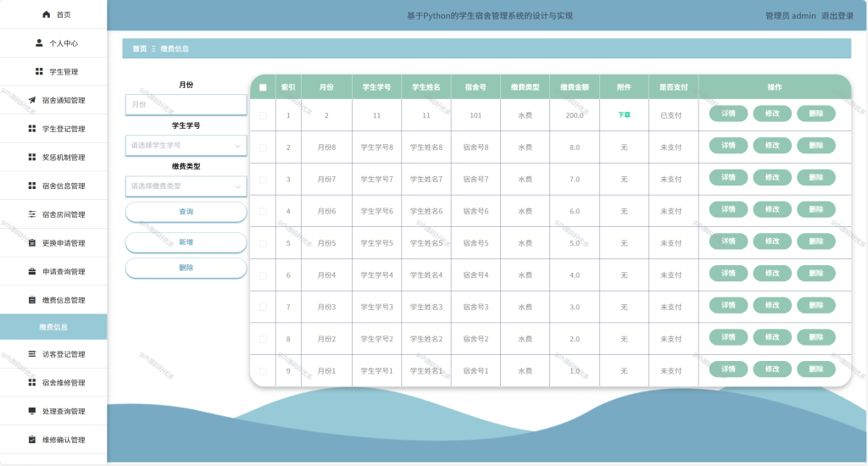
Task: Select the 缴费信息 submenu item
Action: tap(53, 327)
